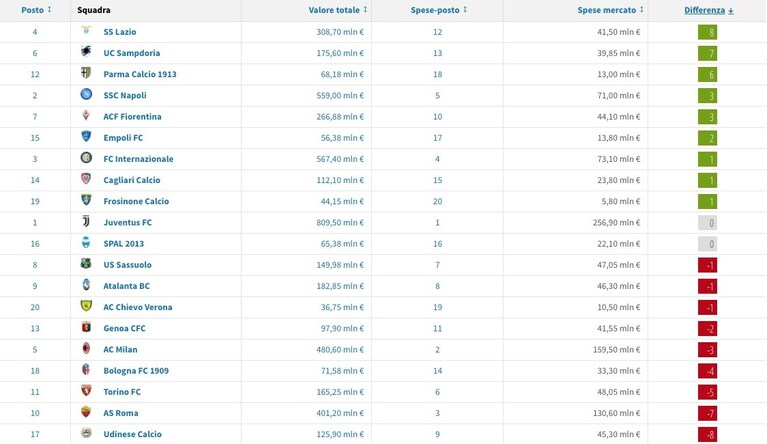Click the AC Chievo Verona crest icon
The image size is (767, 444).
point(86,306)
